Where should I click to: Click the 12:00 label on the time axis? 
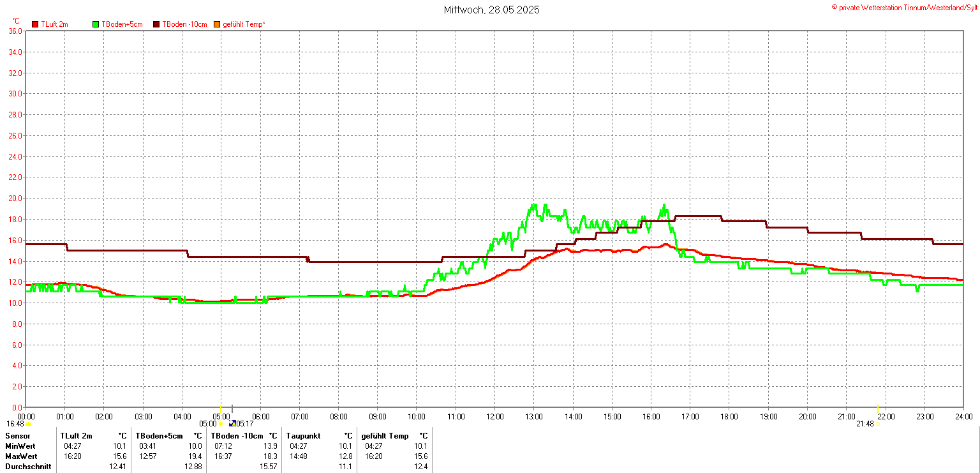coord(494,417)
